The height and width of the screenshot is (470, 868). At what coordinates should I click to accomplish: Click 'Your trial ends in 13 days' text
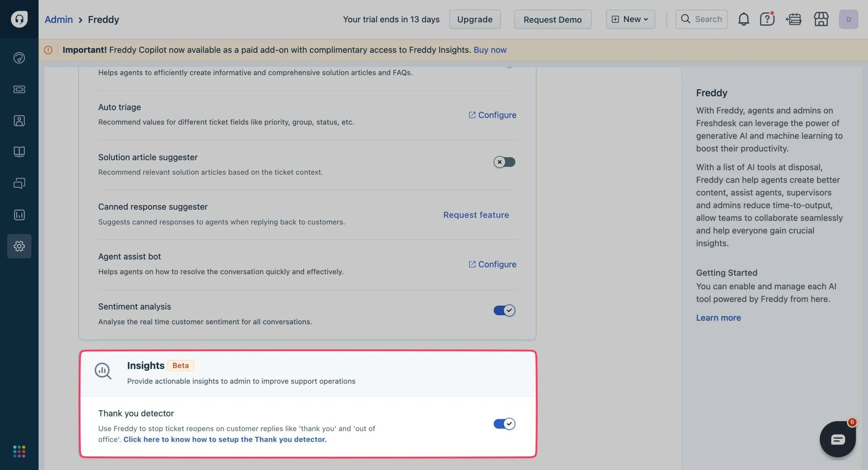click(391, 19)
